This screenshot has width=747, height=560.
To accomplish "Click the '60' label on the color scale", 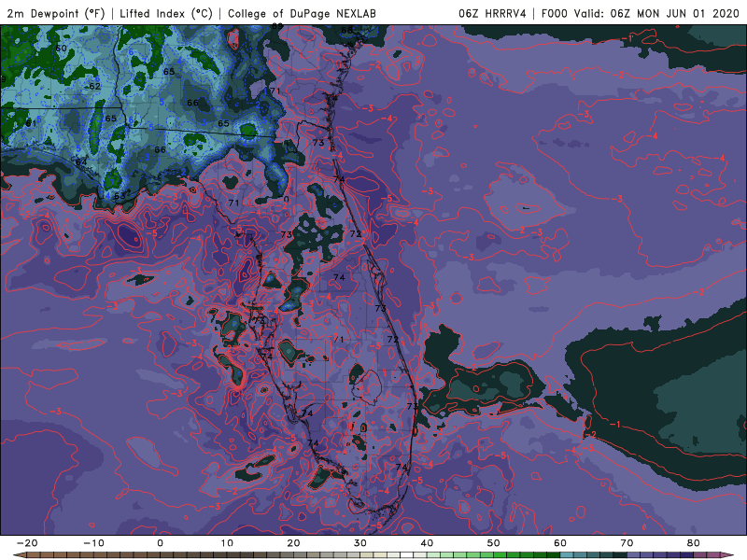I will pos(560,543).
